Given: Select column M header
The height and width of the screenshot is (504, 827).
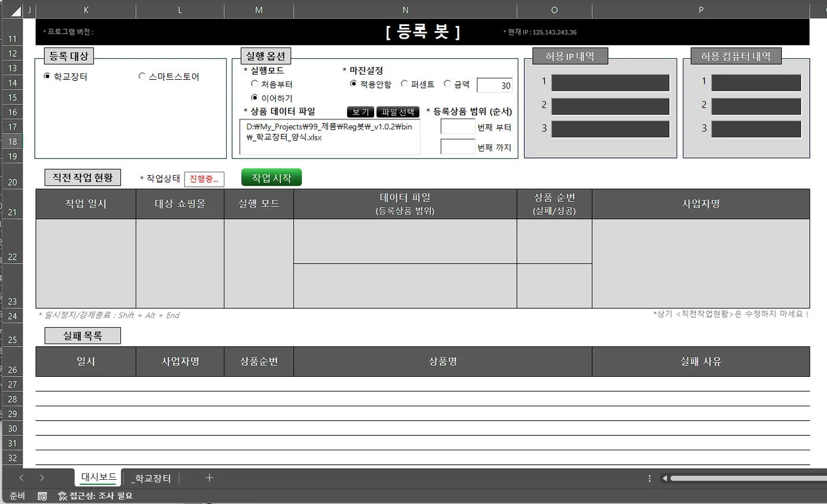Looking at the screenshot, I should (x=259, y=10).
